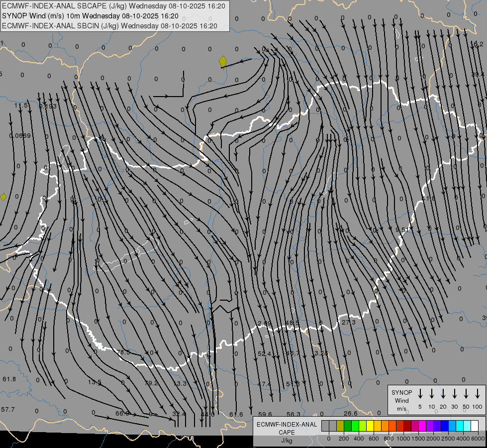The image size is (487, 448).
Task: Click the ECMWF-INDEX-ANAL SBCIN title line
Action: point(109,25)
